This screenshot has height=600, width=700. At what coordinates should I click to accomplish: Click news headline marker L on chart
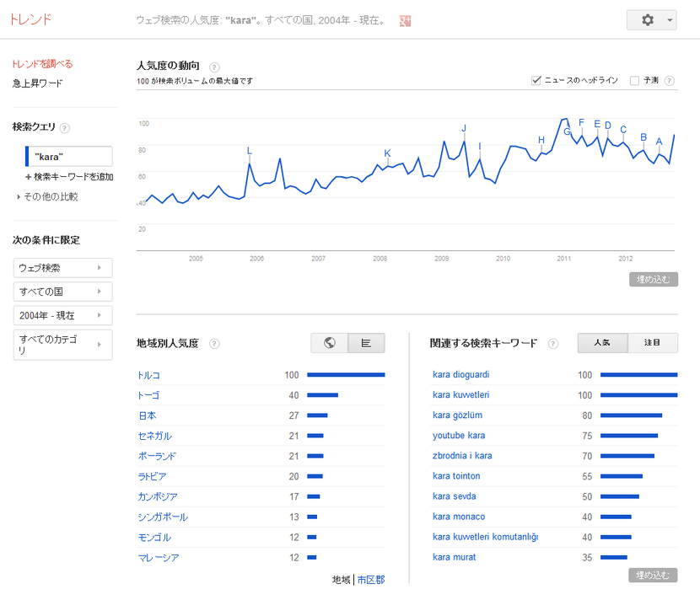(x=249, y=151)
